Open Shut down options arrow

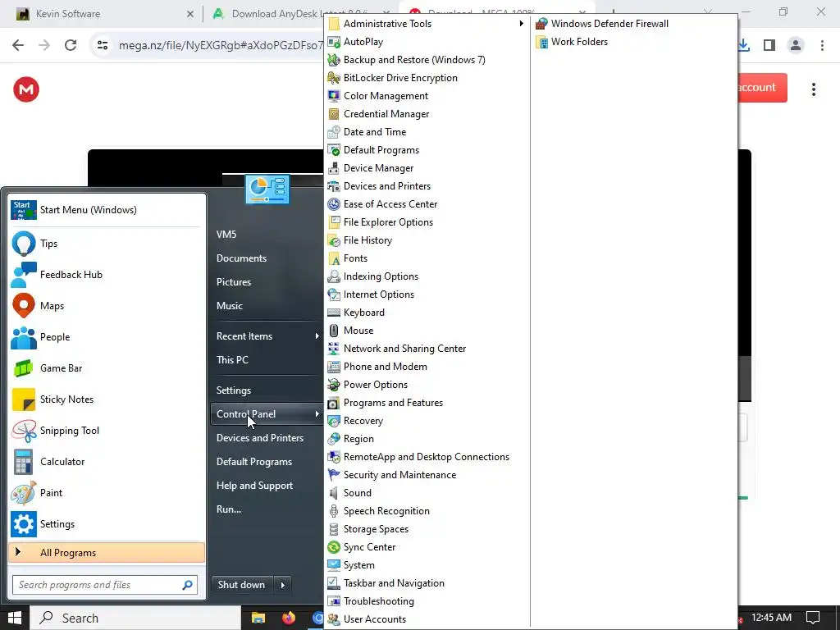(283, 585)
